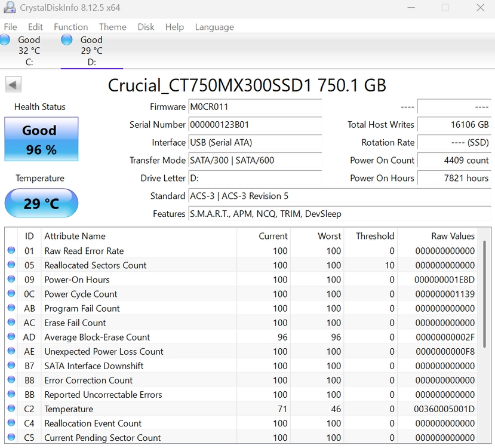Image resolution: width=495 pixels, height=448 pixels.
Task: Click the Power On Count value 4409 count
Action: [x=454, y=160]
